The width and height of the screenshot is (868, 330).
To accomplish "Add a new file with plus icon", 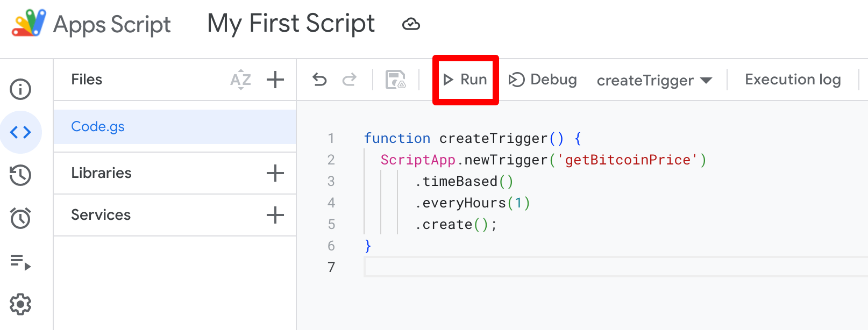I will [x=275, y=80].
